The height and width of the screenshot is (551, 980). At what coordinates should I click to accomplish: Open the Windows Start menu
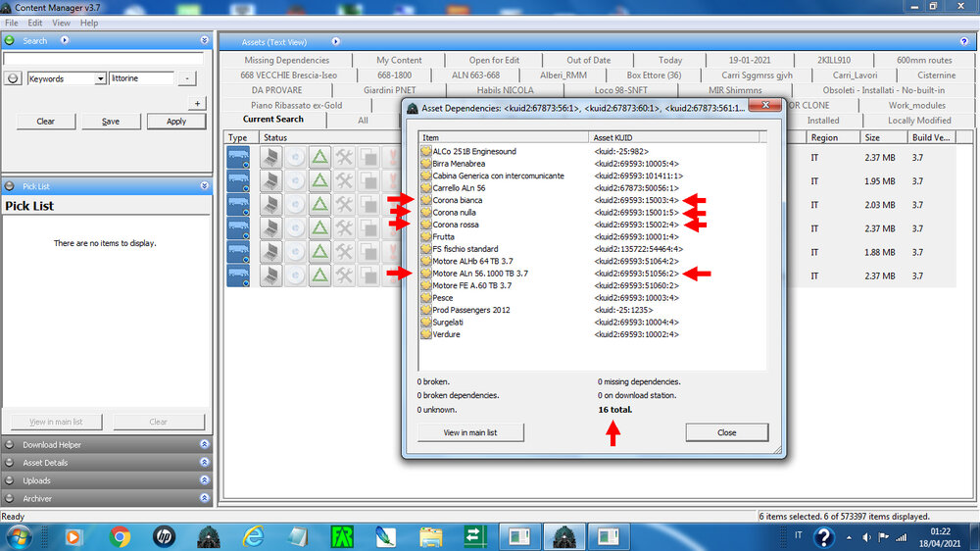click(19, 536)
